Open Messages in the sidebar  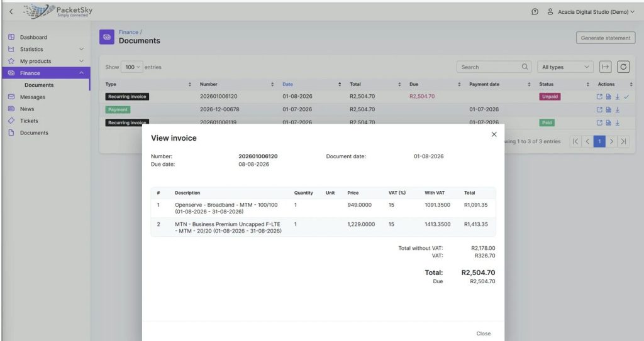33,97
